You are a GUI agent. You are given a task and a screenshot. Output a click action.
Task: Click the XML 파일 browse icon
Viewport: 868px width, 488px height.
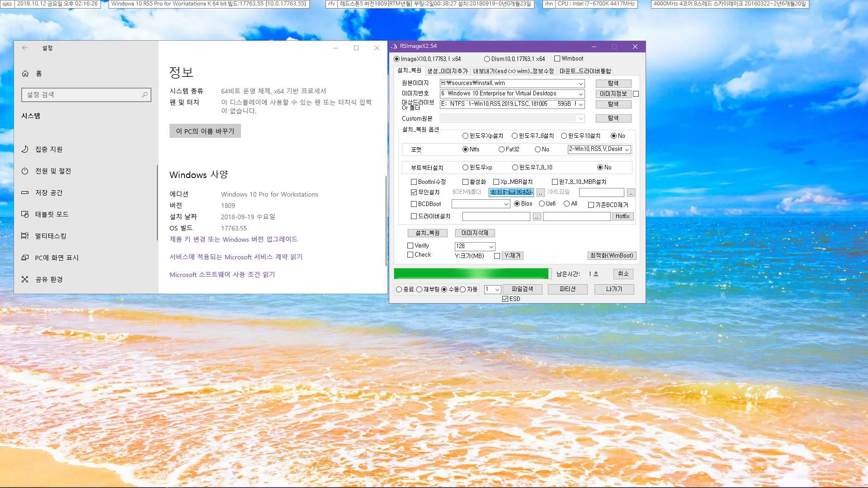631,192
